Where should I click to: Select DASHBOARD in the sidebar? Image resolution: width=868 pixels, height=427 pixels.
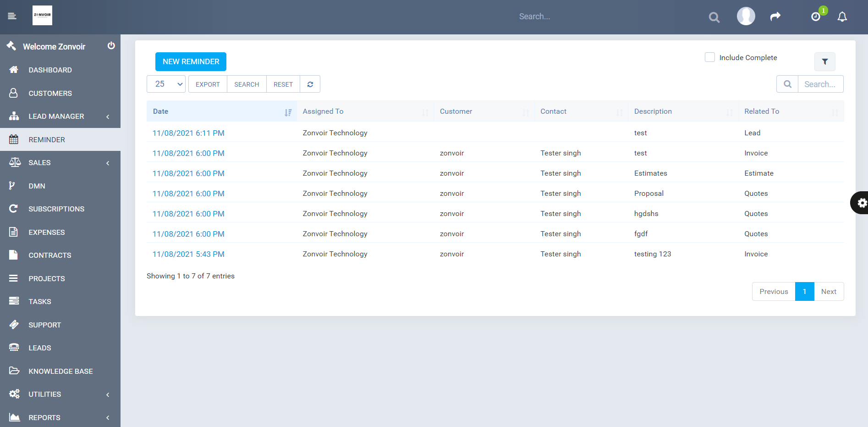(50, 70)
